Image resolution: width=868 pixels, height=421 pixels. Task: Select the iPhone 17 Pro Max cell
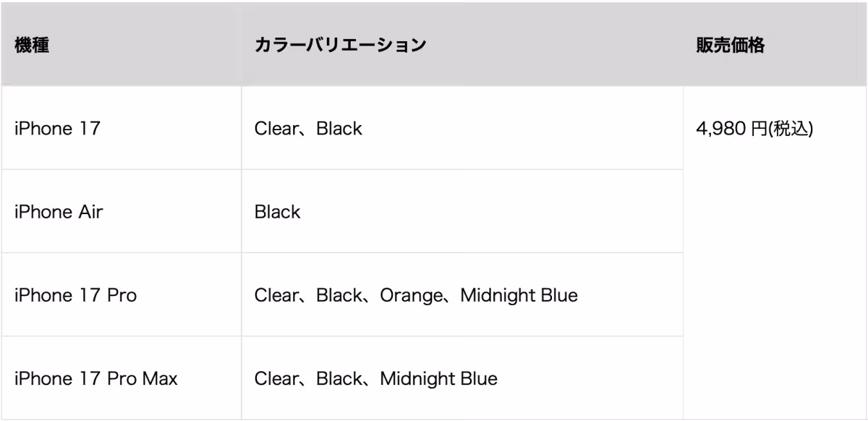pyautogui.click(x=96, y=379)
